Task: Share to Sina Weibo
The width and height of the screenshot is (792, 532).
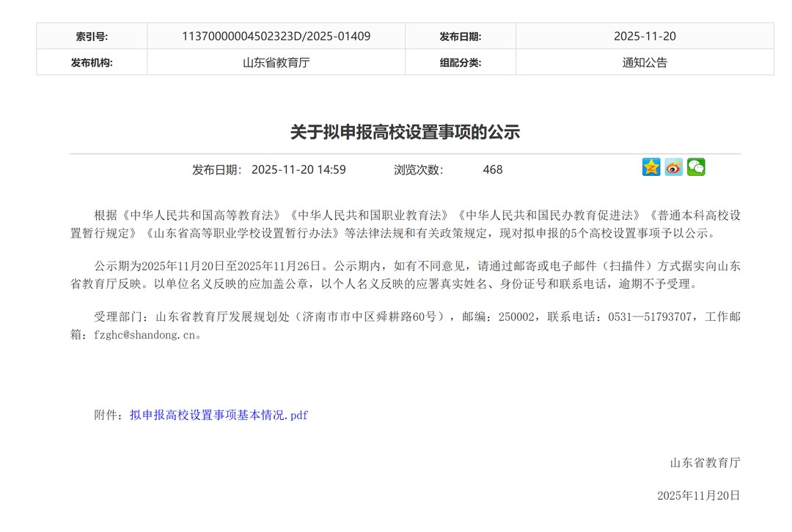Action: pyautogui.click(x=673, y=167)
